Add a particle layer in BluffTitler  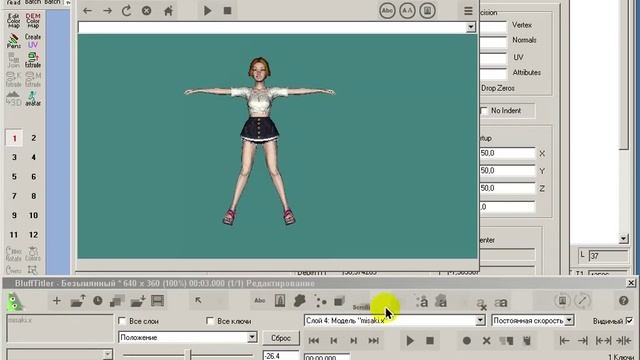coord(320,302)
